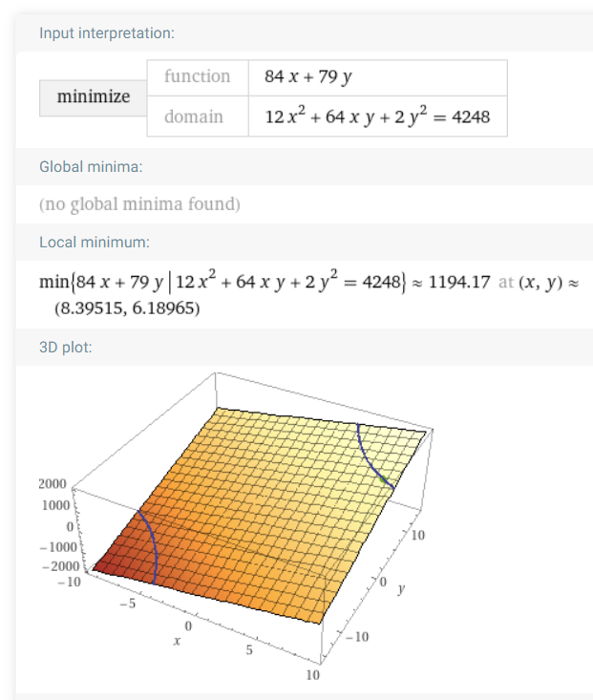Click the "3D plot:" pod heading
The image size is (593, 700).
click(66, 348)
